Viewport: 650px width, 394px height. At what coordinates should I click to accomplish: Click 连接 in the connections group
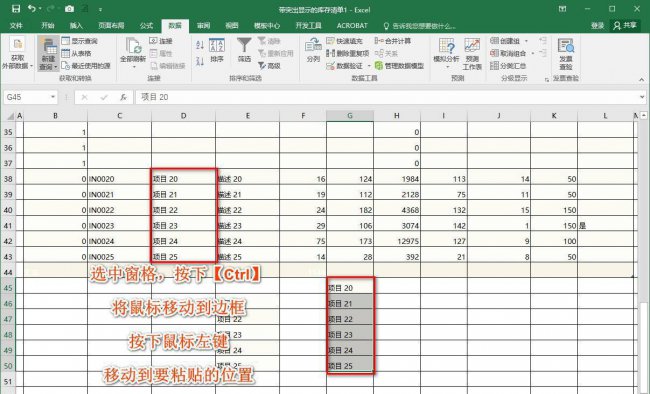(x=161, y=41)
